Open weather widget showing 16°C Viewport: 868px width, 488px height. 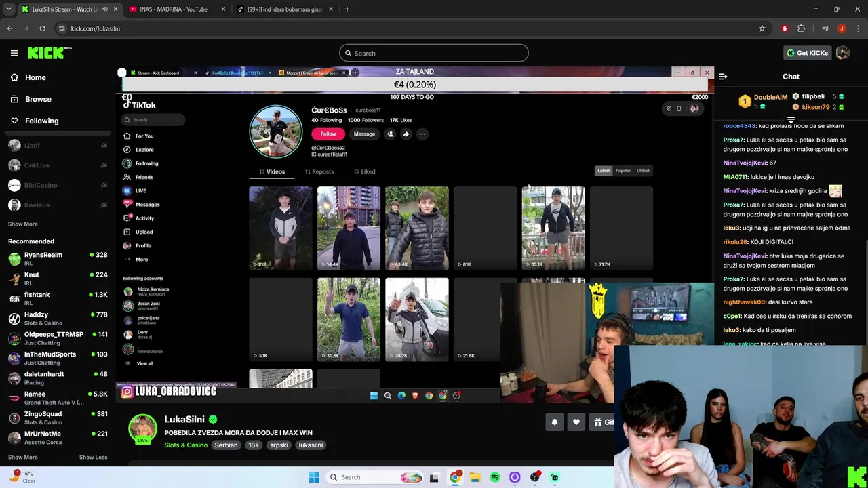22,477
